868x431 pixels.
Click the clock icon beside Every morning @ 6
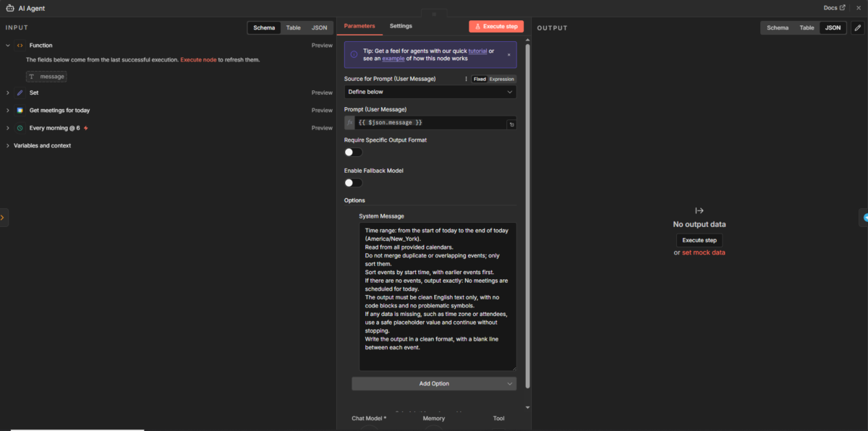tap(20, 128)
